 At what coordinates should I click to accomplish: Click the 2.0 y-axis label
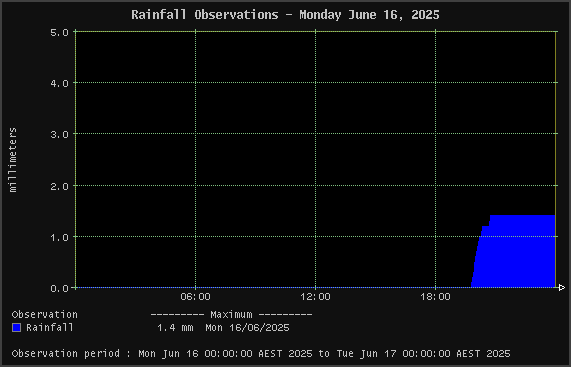point(59,186)
